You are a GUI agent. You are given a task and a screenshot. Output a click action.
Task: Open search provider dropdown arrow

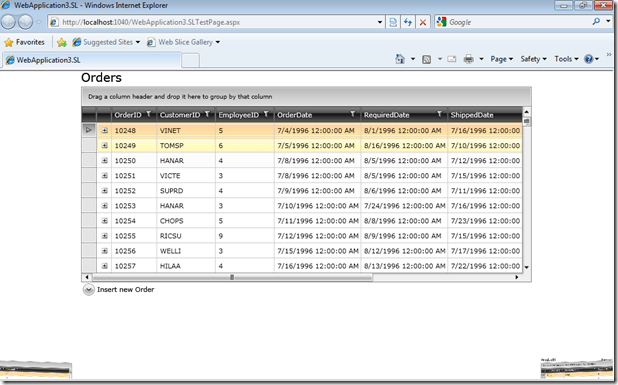point(609,22)
